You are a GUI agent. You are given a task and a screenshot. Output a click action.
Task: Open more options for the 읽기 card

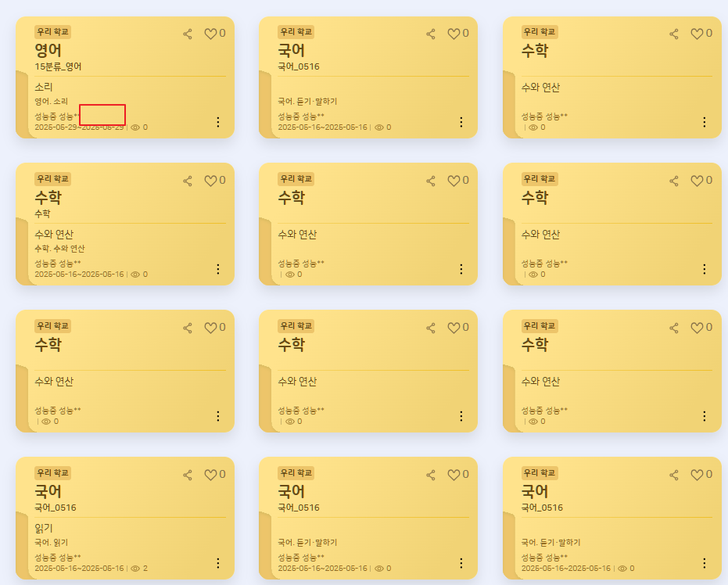coord(217,563)
